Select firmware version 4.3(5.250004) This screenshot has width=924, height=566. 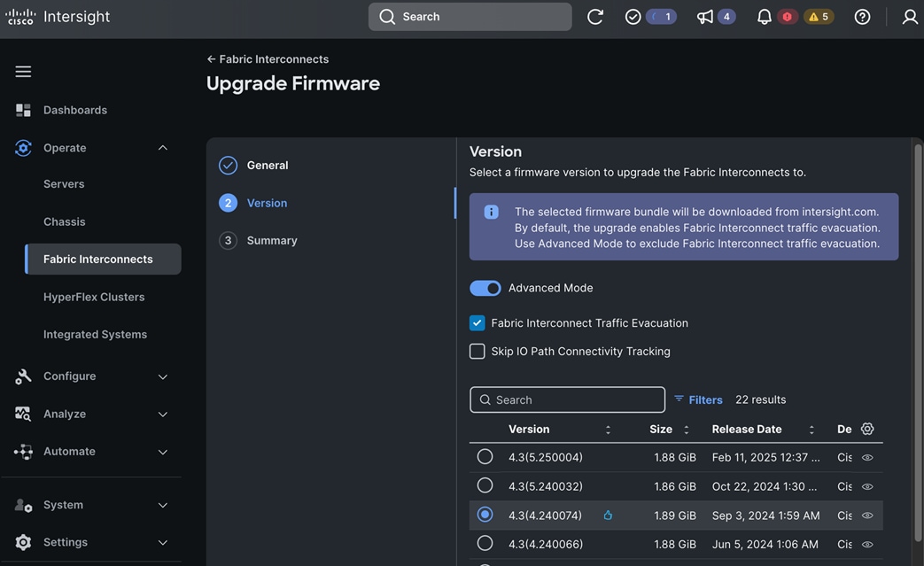tap(485, 457)
